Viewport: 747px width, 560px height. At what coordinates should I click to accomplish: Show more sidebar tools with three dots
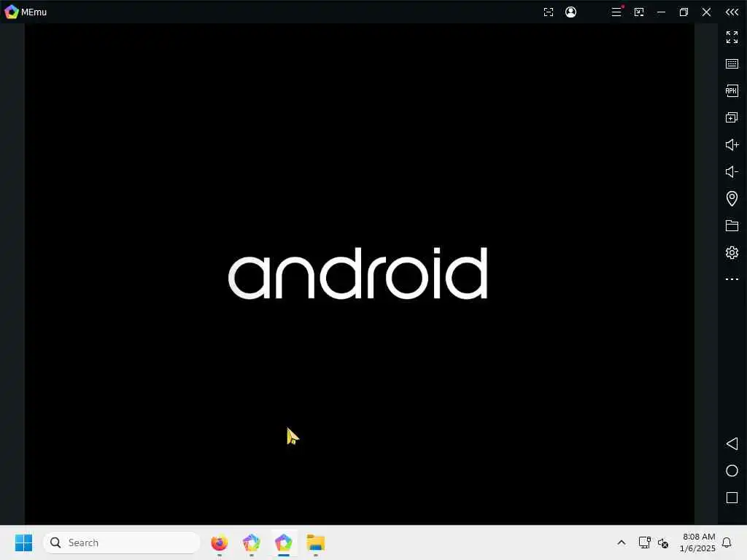pos(732,279)
